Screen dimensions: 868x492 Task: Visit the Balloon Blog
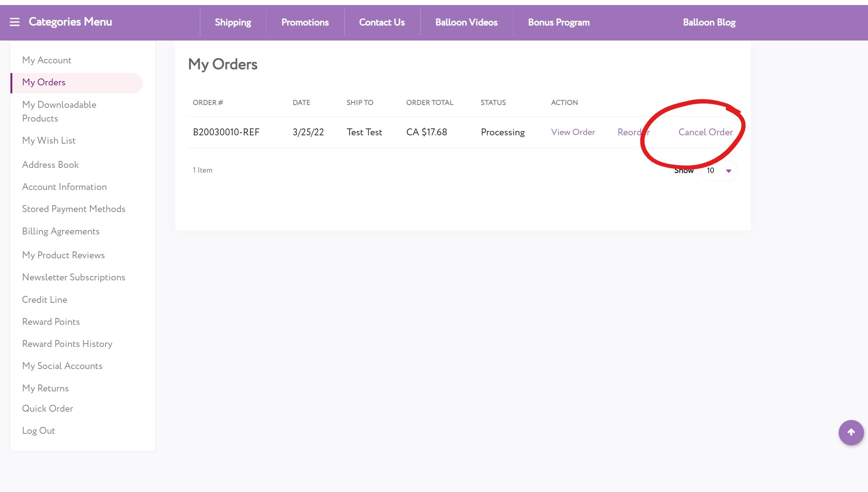click(709, 22)
